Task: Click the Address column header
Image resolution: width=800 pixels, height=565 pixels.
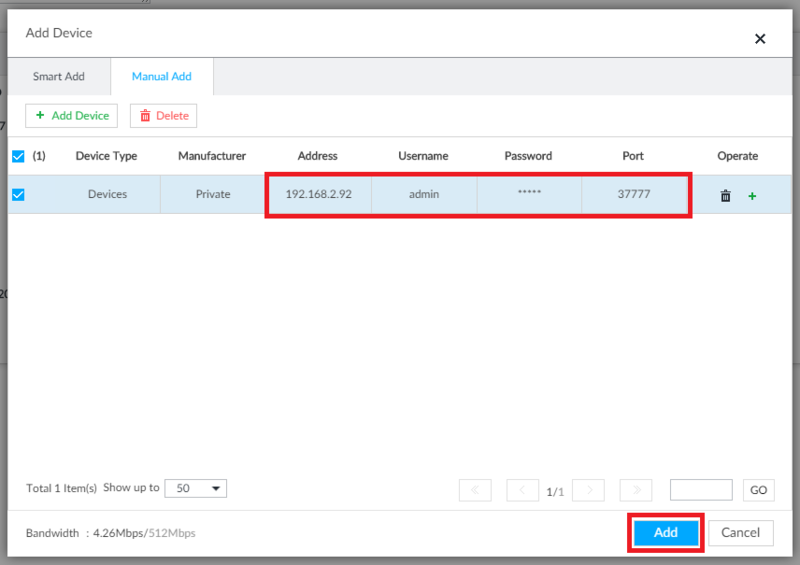Action: coord(317,156)
